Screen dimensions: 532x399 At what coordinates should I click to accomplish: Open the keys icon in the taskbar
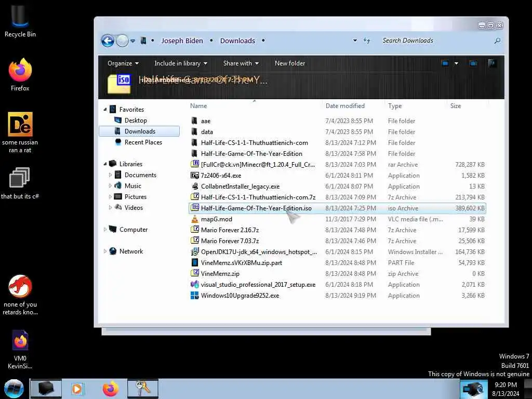[x=143, y=389]
